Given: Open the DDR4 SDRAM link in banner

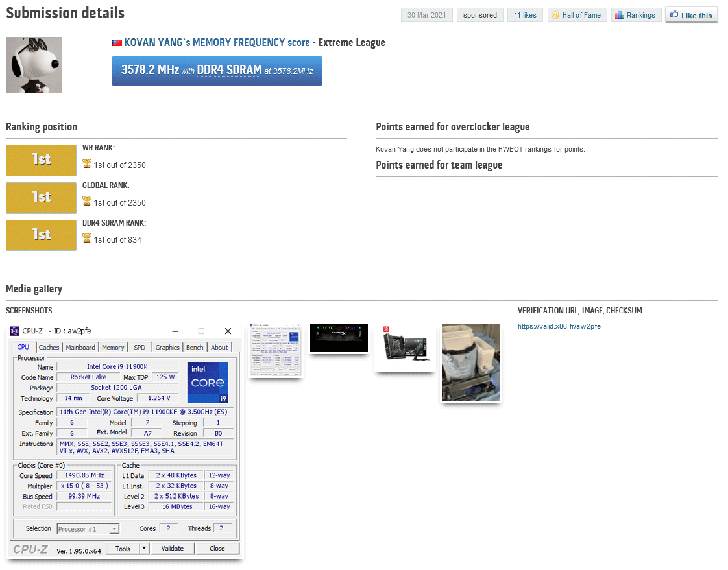Looking at the screenshot, I should (x=229, y=70).
